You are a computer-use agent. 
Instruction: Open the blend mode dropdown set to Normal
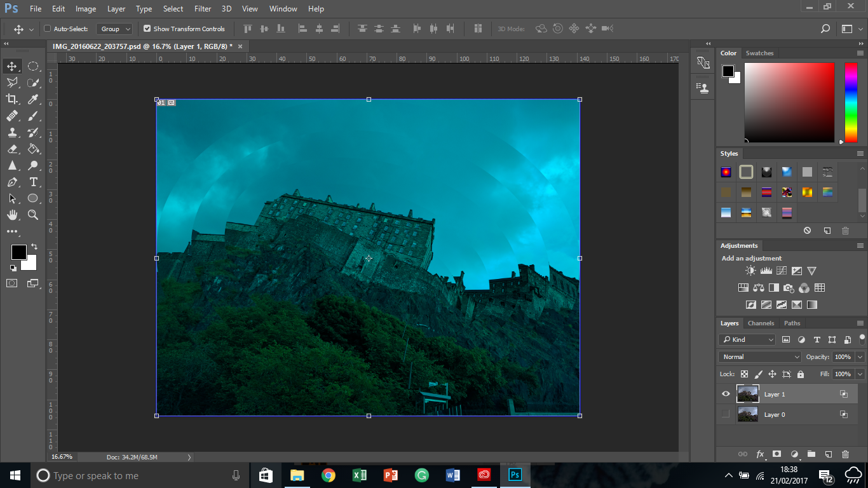[x=759, y=356]
